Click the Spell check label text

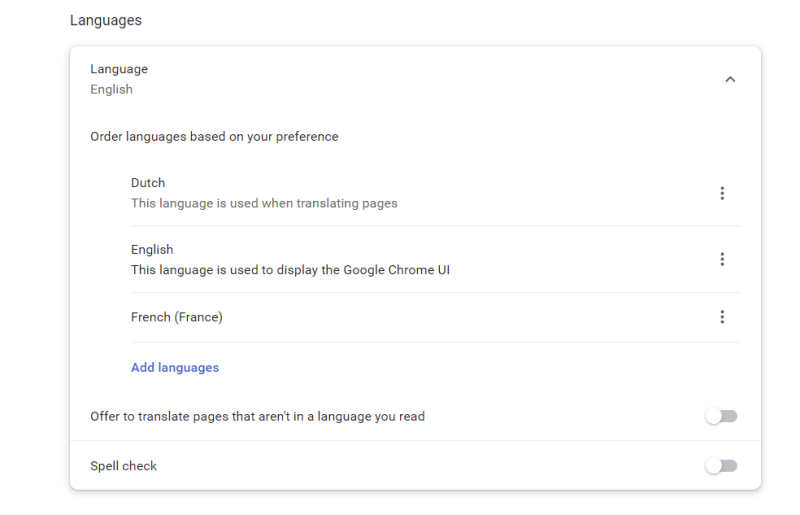pos(124,466)
